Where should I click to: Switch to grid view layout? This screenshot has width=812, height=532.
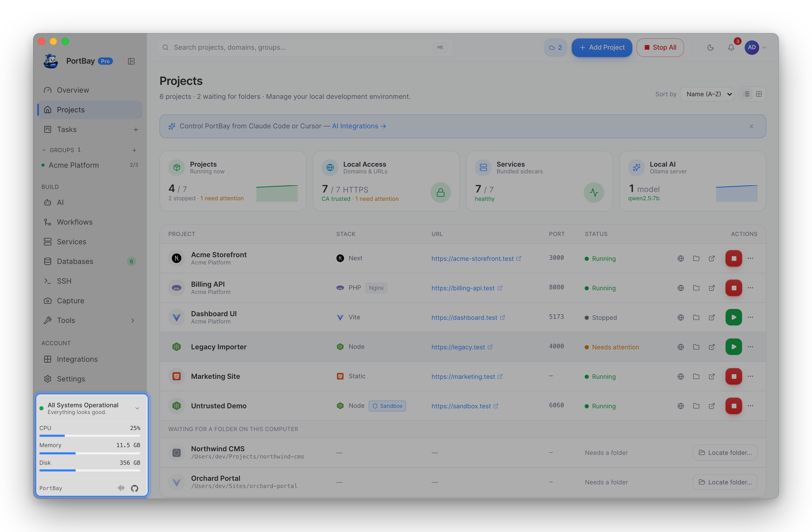(x=759, y=94)
